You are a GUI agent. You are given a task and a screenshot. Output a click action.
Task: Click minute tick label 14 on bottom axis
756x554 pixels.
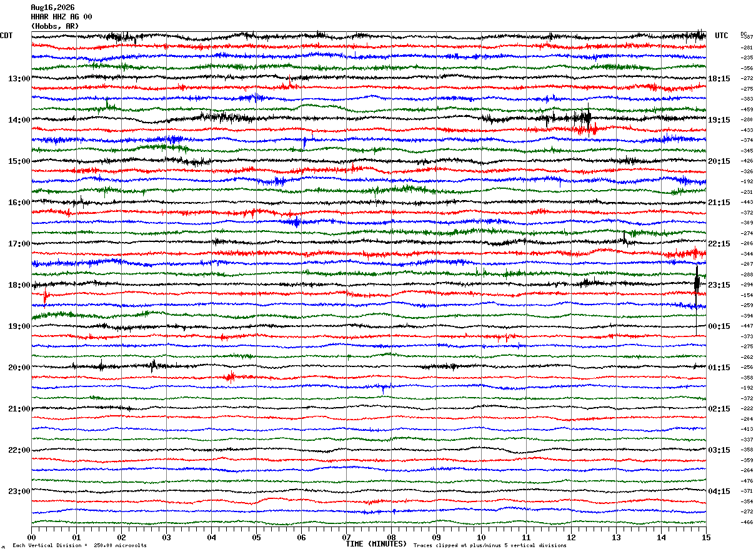coord(661,537)
